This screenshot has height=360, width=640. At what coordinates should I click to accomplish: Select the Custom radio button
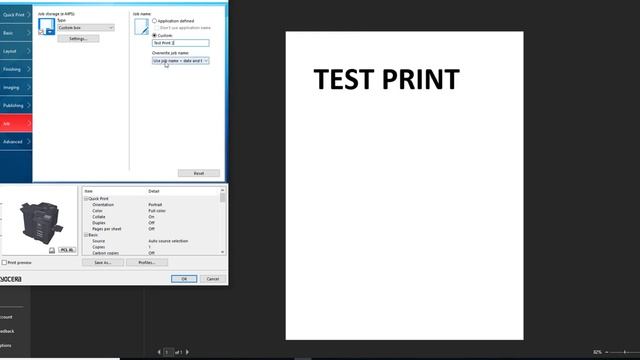click(154, 36)
